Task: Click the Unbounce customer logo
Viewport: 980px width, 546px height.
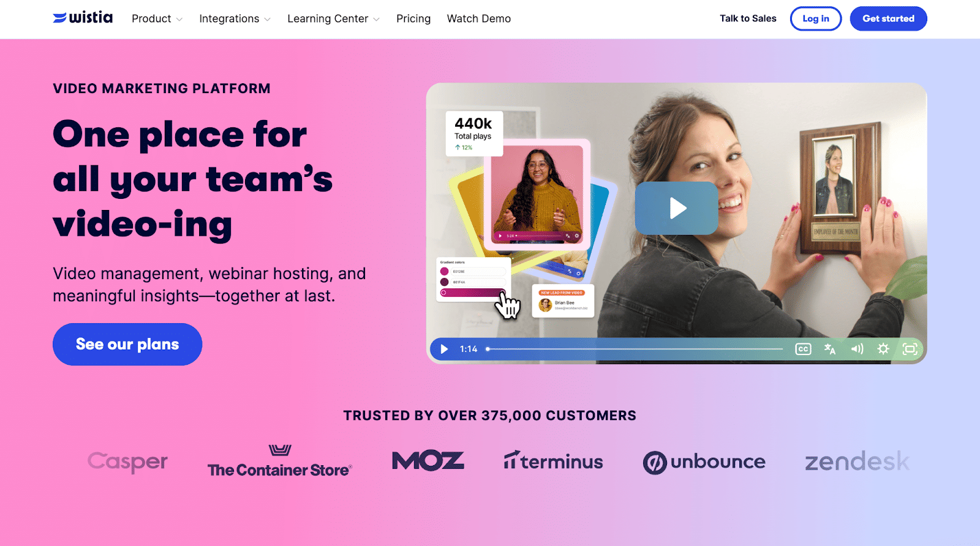Action: pos(704,462)
